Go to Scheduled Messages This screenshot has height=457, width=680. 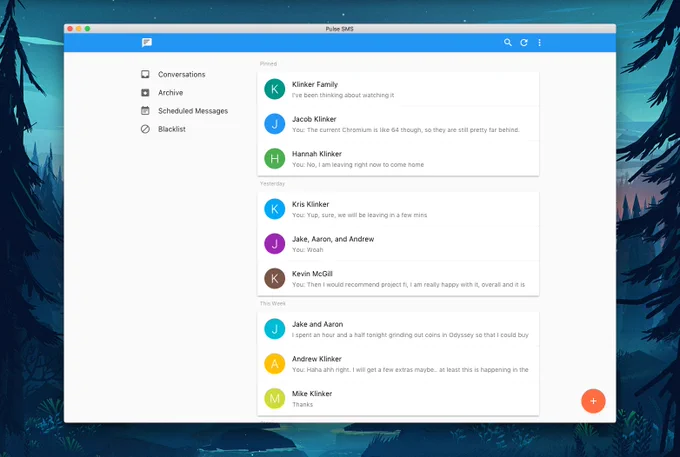[x=193, y=111]
